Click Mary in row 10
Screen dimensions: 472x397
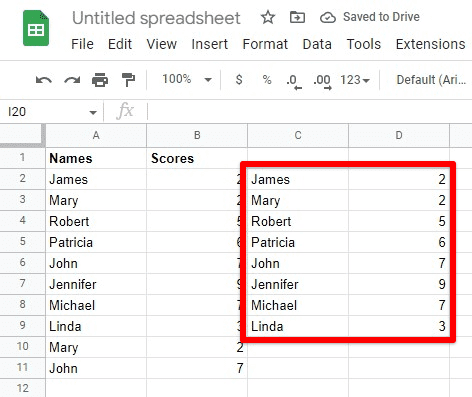pos(96,347)
